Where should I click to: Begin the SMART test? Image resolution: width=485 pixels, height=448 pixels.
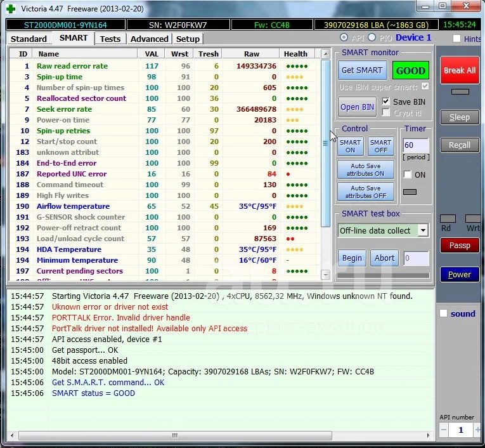pyautogui.click(x=352, y=258)
